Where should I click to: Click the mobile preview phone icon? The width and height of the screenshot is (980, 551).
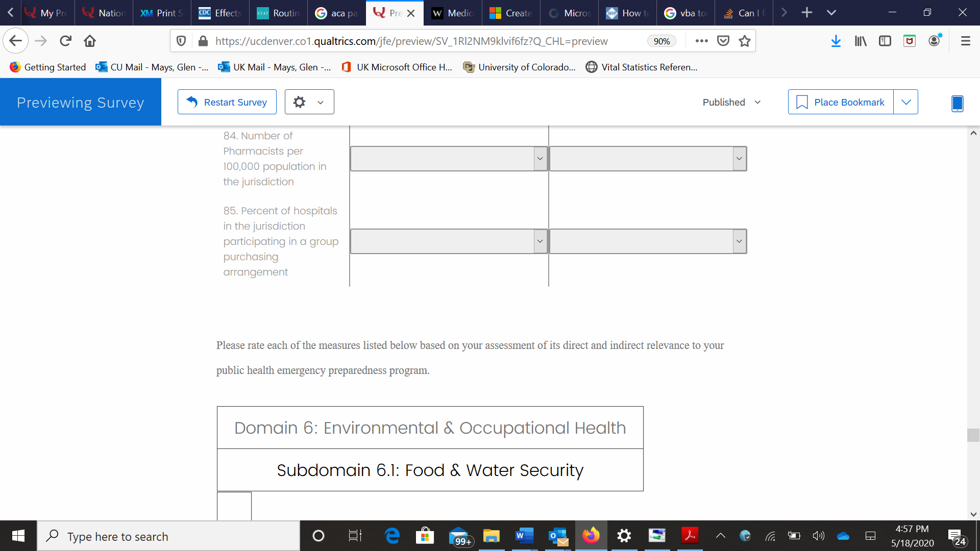957,103
